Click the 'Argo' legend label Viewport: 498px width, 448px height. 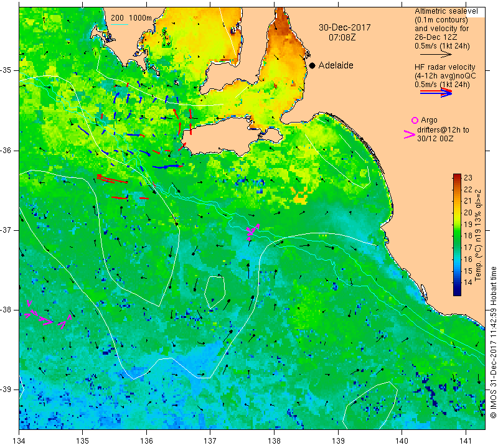pyautogui.click(x=429, y=120)
